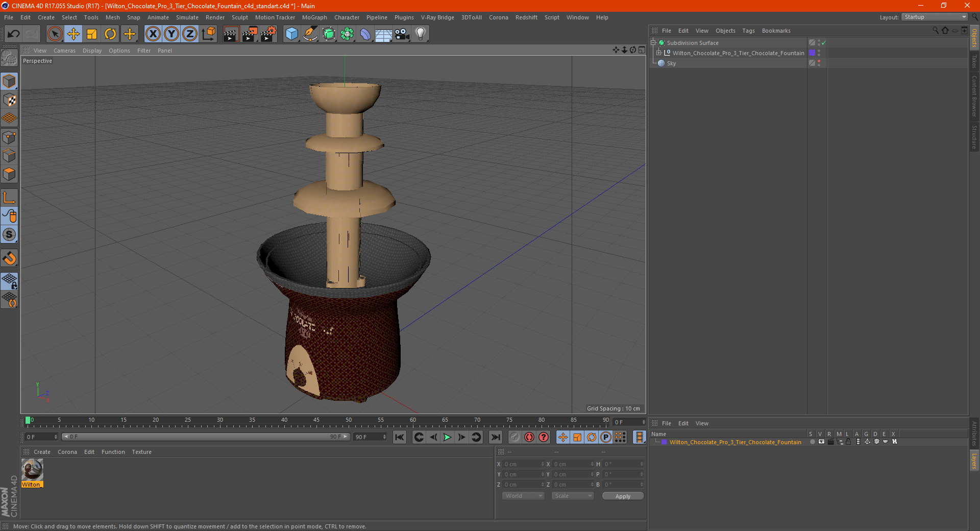Open the MoGraph menu
Image resolution: width=980 pixels, height=531 pixels.
point(314,17)
